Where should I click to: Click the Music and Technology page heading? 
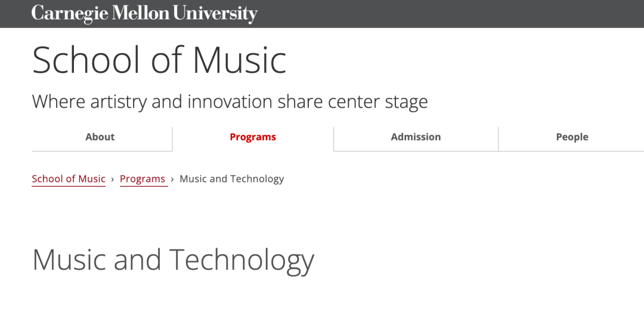click(173, 260)
